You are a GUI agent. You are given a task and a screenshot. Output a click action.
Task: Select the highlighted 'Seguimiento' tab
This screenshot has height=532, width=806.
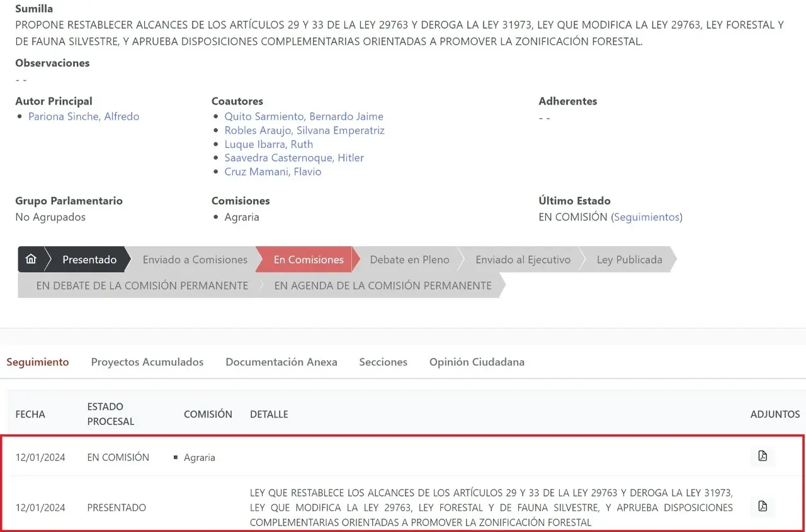tap(38, 361)
